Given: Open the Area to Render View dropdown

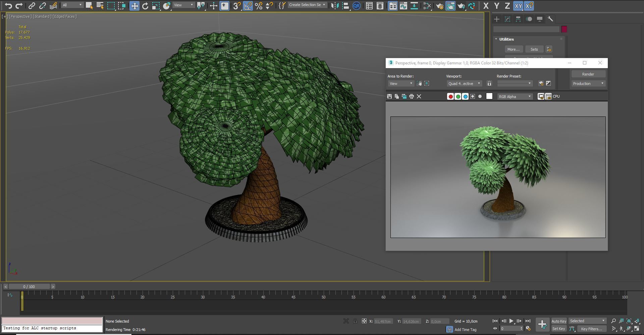Looking at the screenshot, I should click(x=401, y=84).
